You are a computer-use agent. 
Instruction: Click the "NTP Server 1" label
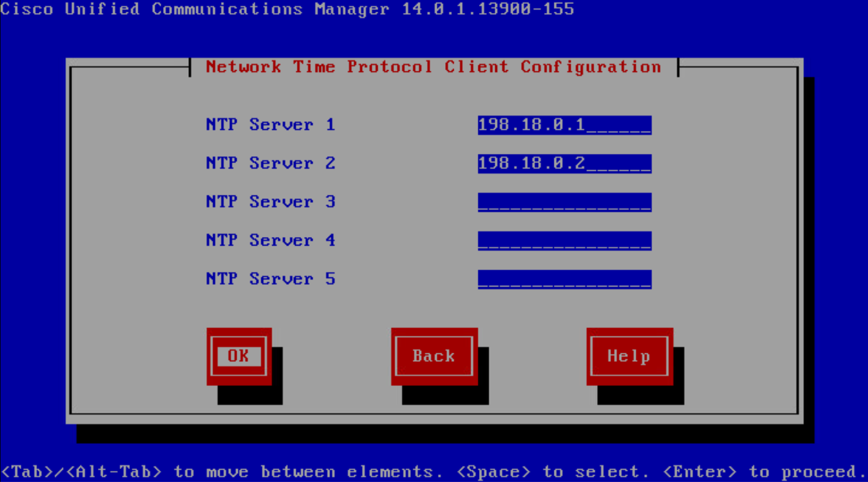[270, 125]
